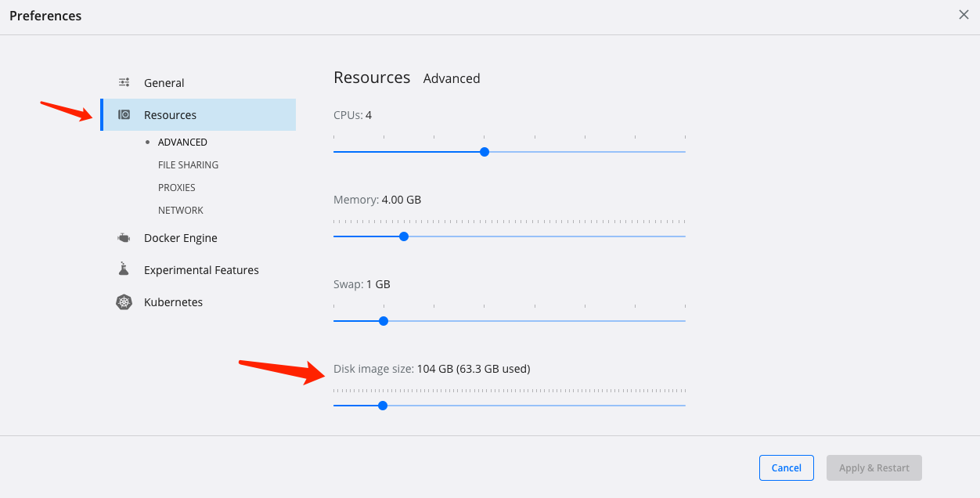The image size is (980, 498).
Task: Click the Experimental Features flask icon
Action: [124, 269]
